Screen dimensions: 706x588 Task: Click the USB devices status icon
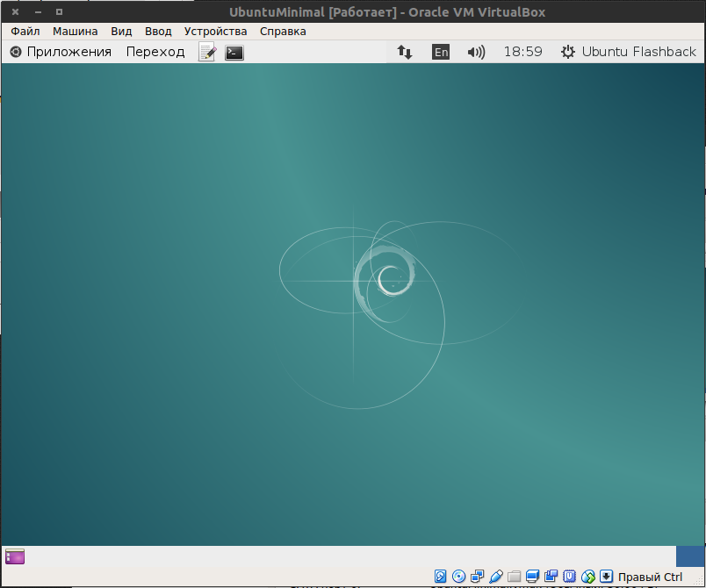[496, 577]
